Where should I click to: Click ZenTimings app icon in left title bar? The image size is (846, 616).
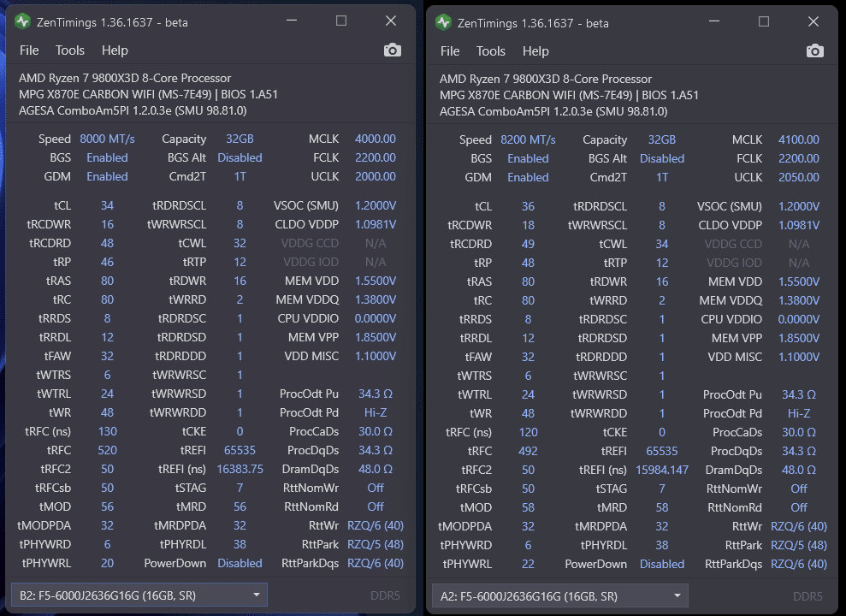23,22
